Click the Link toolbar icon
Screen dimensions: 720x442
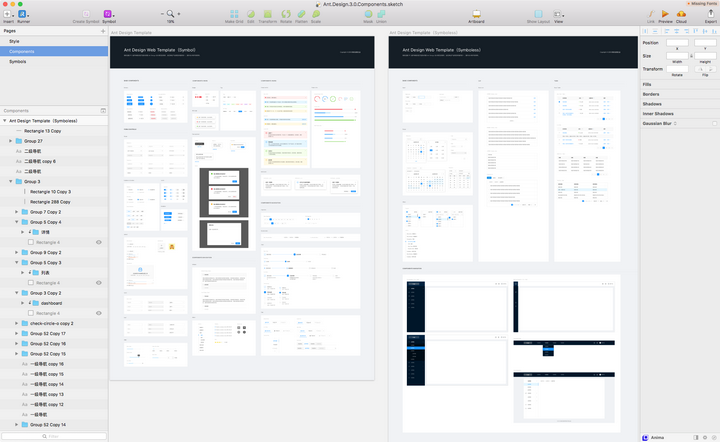651,14
